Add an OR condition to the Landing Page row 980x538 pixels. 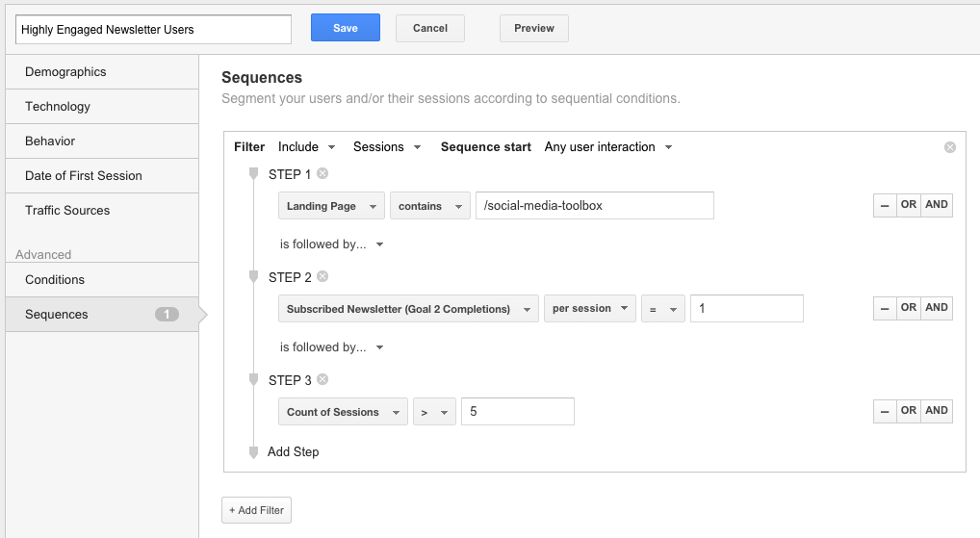[909, 205]
